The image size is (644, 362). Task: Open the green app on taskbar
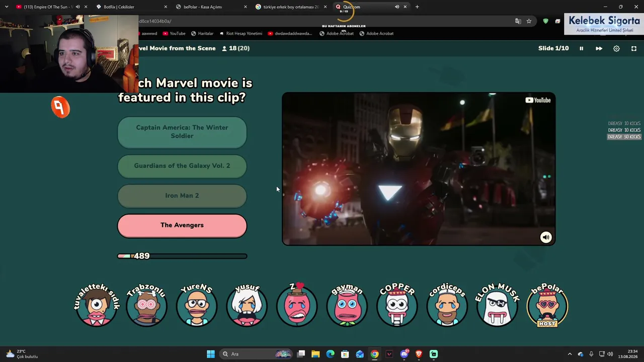[434, 354]
